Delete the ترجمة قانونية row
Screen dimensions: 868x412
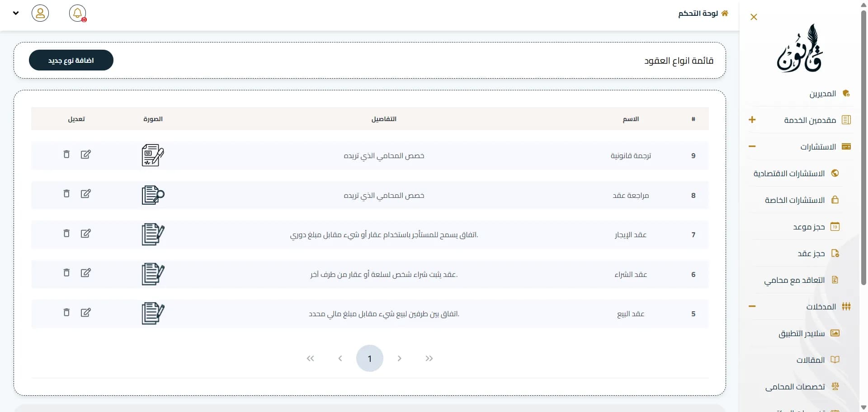(x=66, y=154)
